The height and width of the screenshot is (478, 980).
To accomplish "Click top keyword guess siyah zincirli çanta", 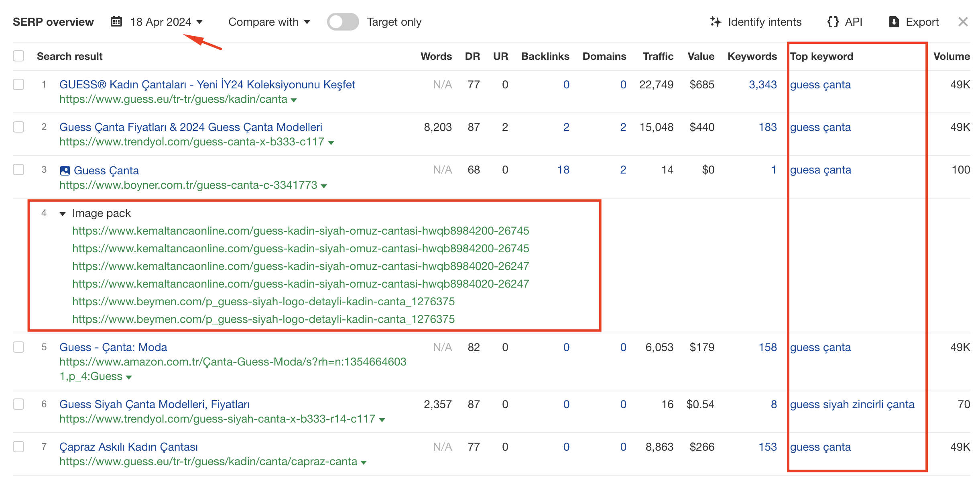I will (852, 404).
